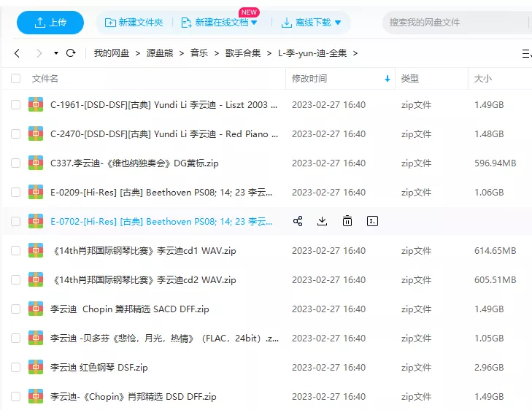The width and height of the screenshot is (532, 410).
Task: Click the trash icon on the highlighted E-0702 row
Action: pos(347,221)
